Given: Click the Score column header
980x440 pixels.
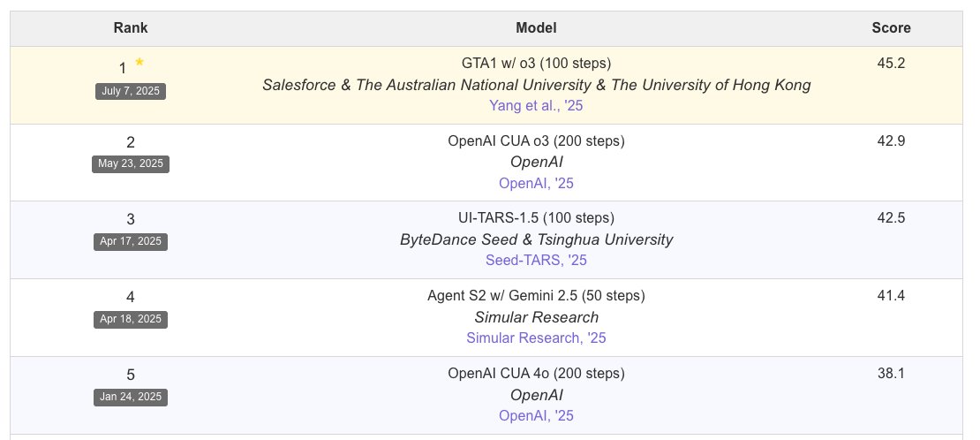Looking at the screenshot, I should pyautogui.click(x=891, y=28).
